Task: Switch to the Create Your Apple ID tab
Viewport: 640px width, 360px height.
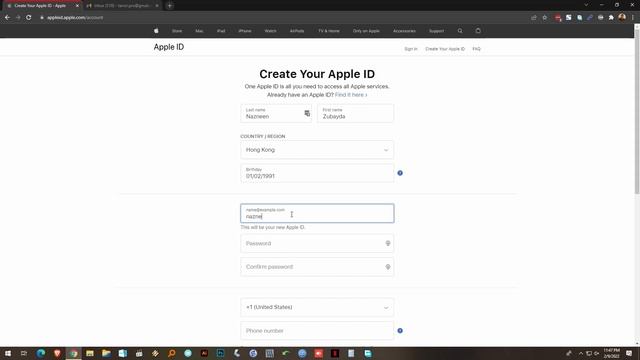Action: 41,6
